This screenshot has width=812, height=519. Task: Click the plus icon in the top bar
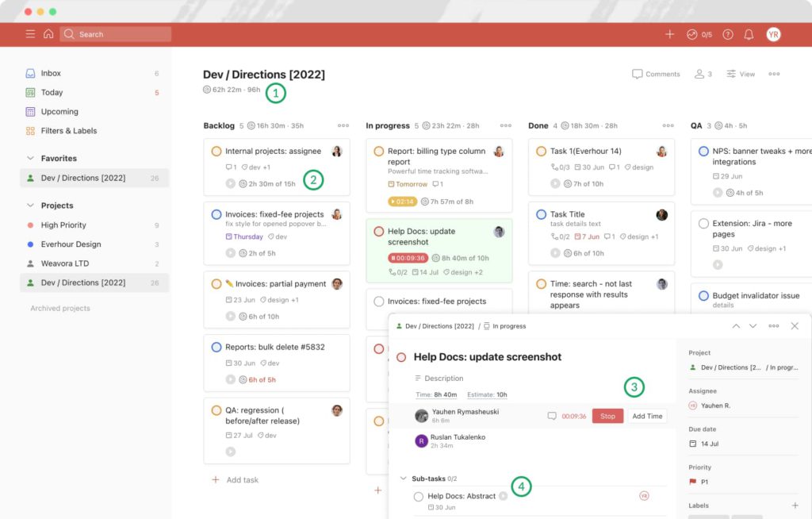tap(670, 34)
